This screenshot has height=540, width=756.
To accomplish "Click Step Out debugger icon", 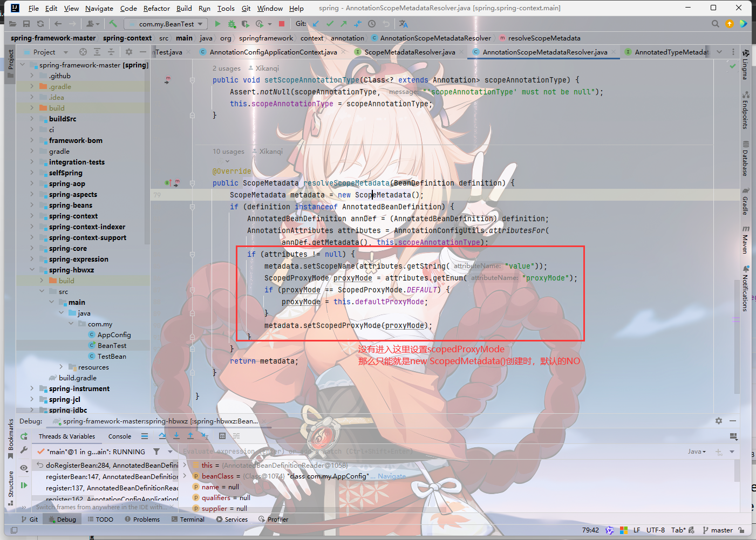I will 190,436.
